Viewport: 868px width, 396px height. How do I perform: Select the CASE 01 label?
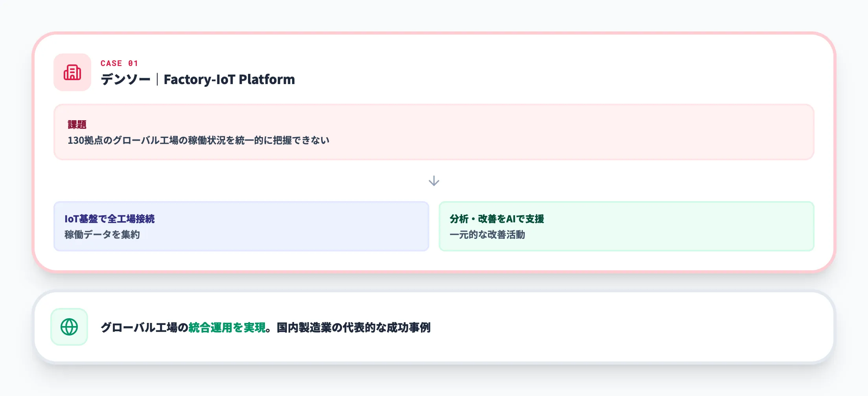(118, 63)
